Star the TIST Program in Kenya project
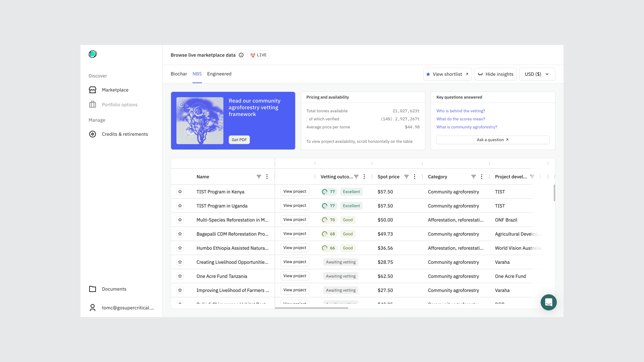Viewport: 644px width, 362px height. pos(180,192)
